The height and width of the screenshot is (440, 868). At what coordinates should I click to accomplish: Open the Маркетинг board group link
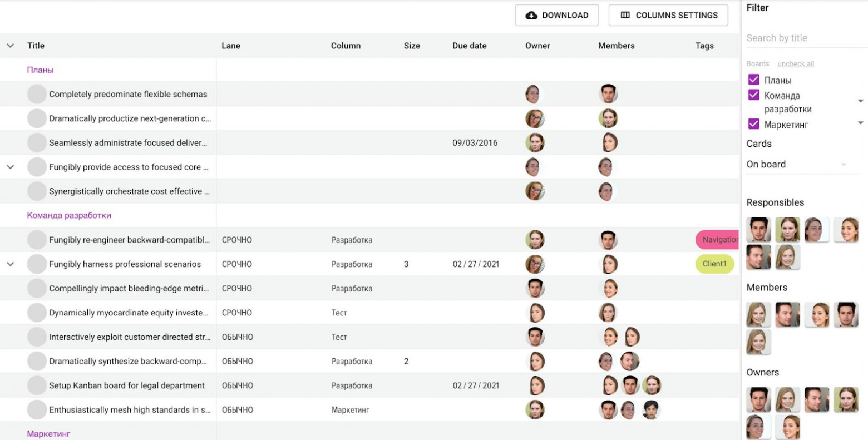click(48, 433)
